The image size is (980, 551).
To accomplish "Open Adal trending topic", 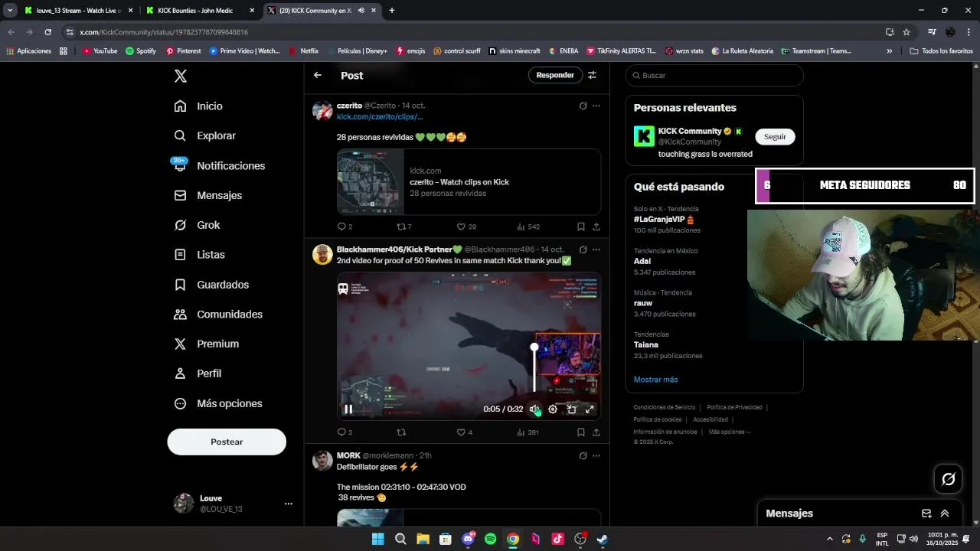I will pyautogui.click(x=642, y=261).
